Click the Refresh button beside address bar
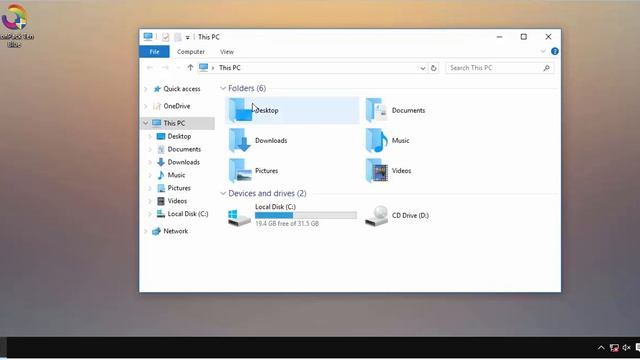The height and width of the screenshot is (360, 640). 433,68
